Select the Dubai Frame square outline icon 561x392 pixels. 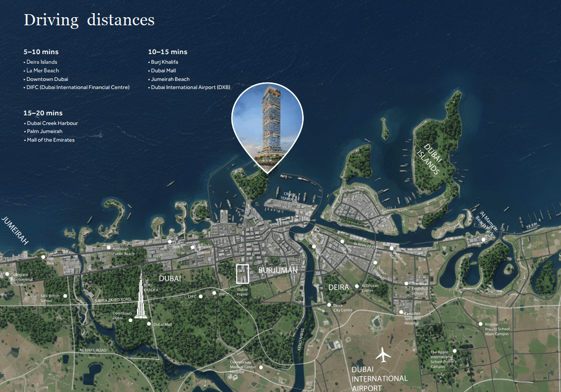(243, 274)
